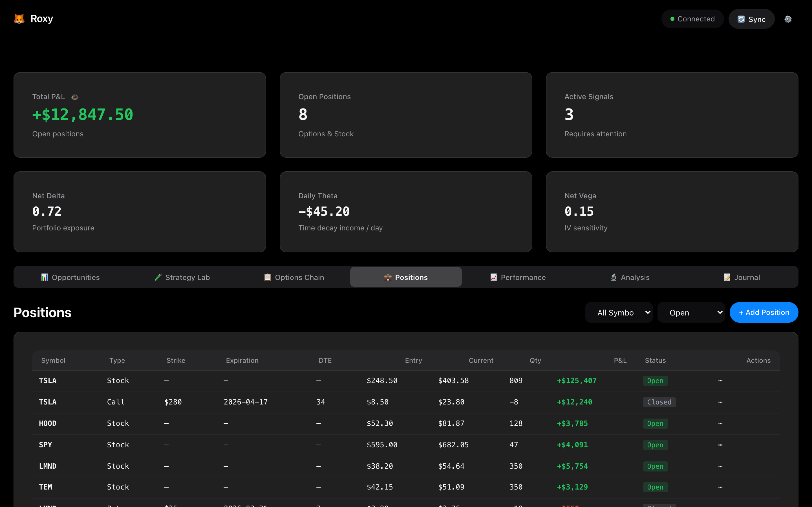The image size is (812, 507).
Task: Expand the All Symbols filter dropdown
Action: (x=619, y=313)
